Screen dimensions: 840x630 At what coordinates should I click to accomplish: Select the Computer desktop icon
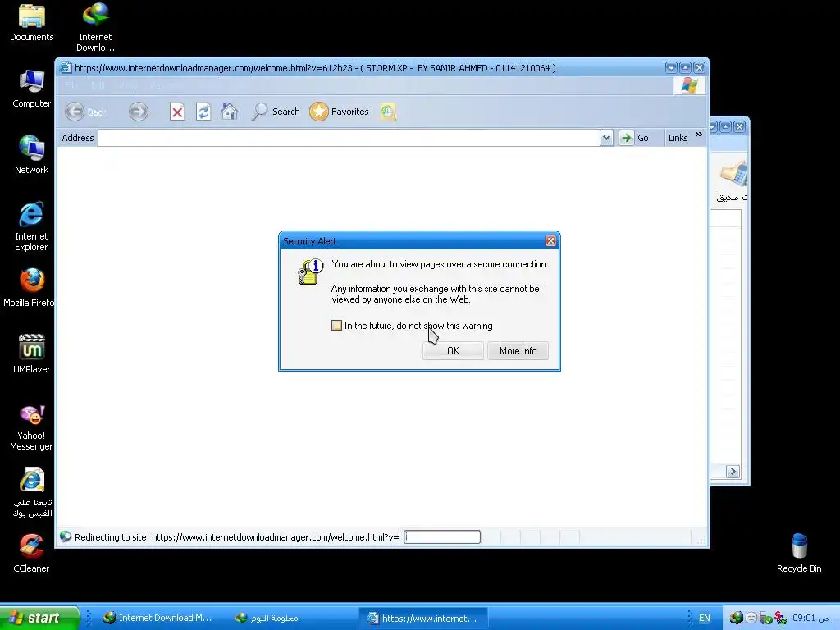(32, 89)
